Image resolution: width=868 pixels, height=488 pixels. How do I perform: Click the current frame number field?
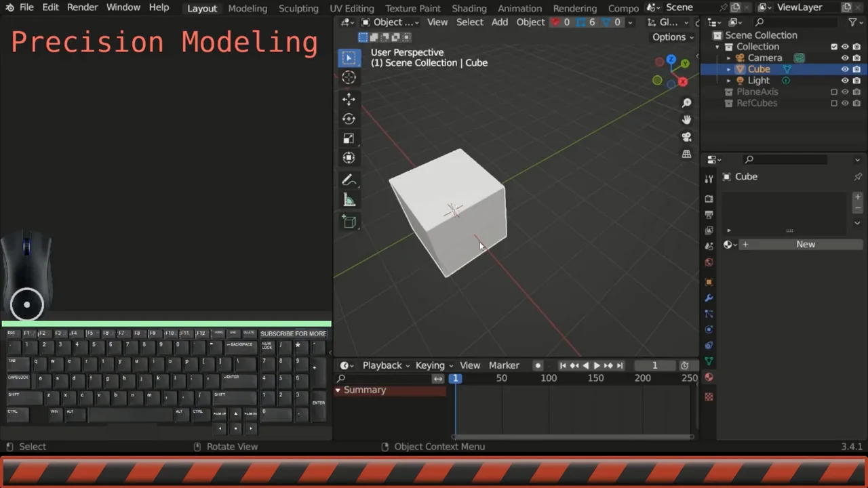click(654, 365)
